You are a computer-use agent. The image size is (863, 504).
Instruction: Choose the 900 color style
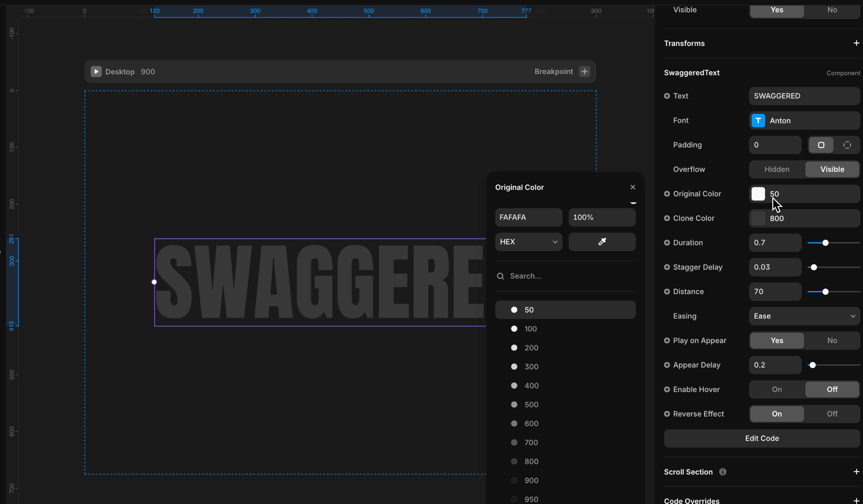pyautogui.click(x=531, y=480)
